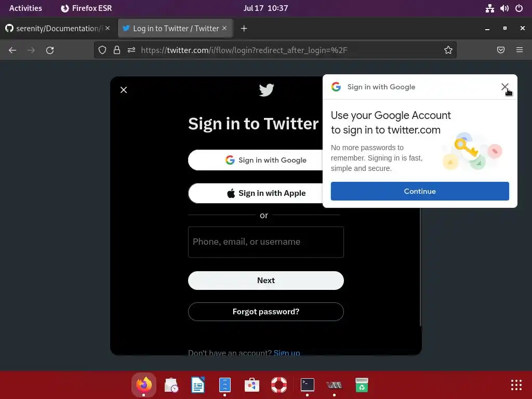532x399 pixels.
Task: Click Forgot password? button
Action: point(265,312)
